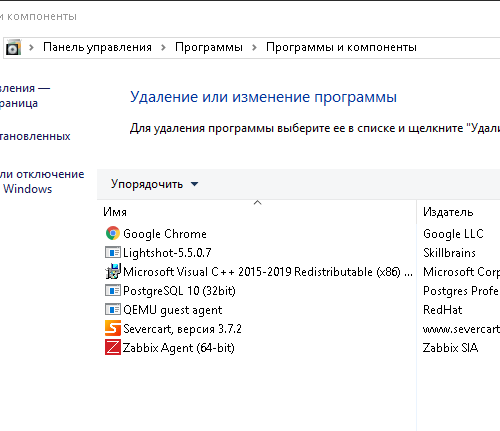Sort list by the Издатель column header

point(448,212)
